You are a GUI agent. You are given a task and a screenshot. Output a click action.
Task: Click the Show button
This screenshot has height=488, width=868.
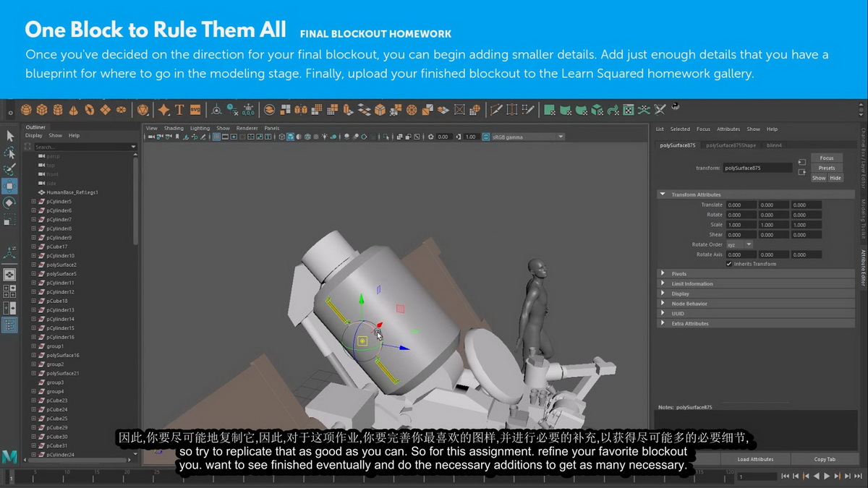[818, 178]
